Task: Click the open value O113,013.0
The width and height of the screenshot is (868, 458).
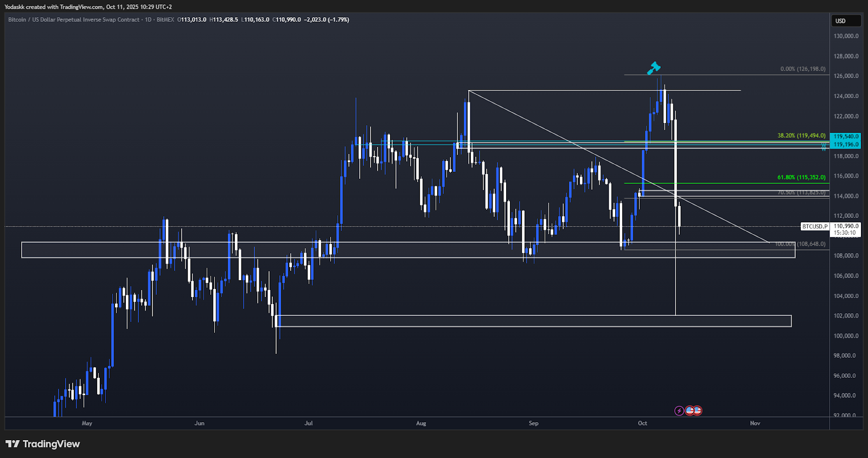Action: pos(192,20)
